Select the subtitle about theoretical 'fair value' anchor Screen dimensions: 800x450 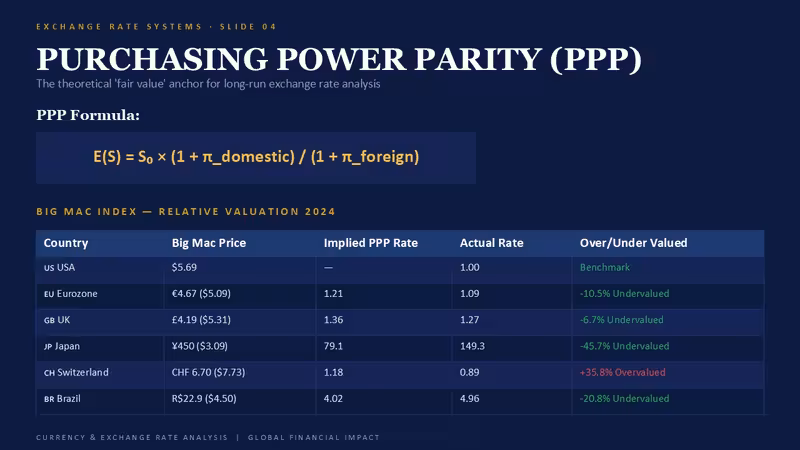208,84
